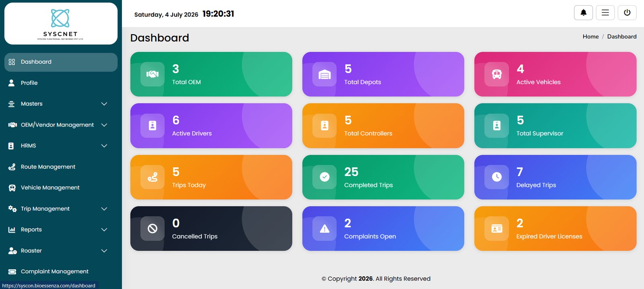Viewport: 644px width, 289px height.
Task: Click the Active Vehicles label
Action: click(538, 82)
